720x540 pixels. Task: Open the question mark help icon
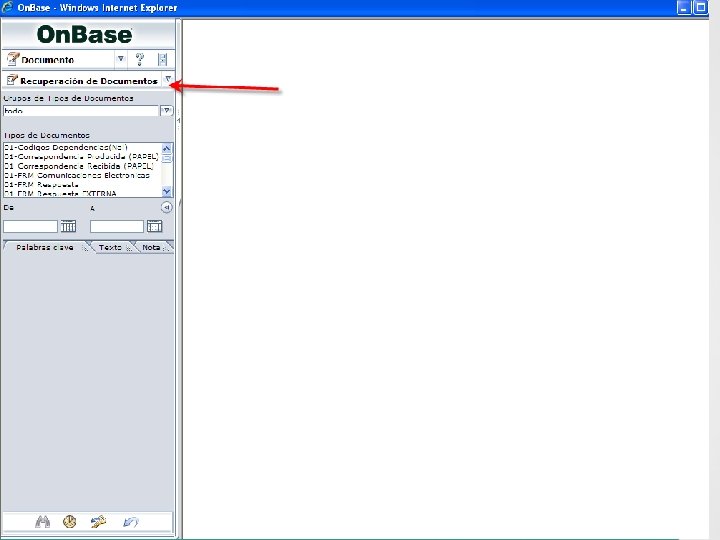tap(140, 59)
